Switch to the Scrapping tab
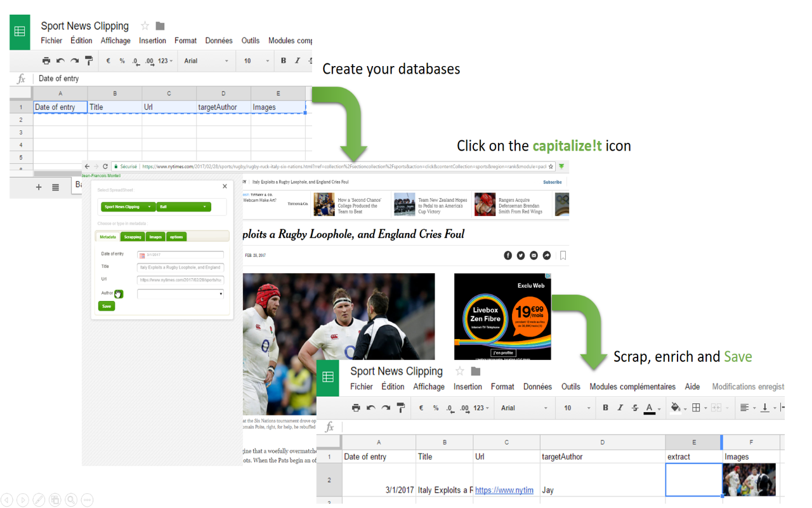The image size is (812, 508). (x=133, y=237)
